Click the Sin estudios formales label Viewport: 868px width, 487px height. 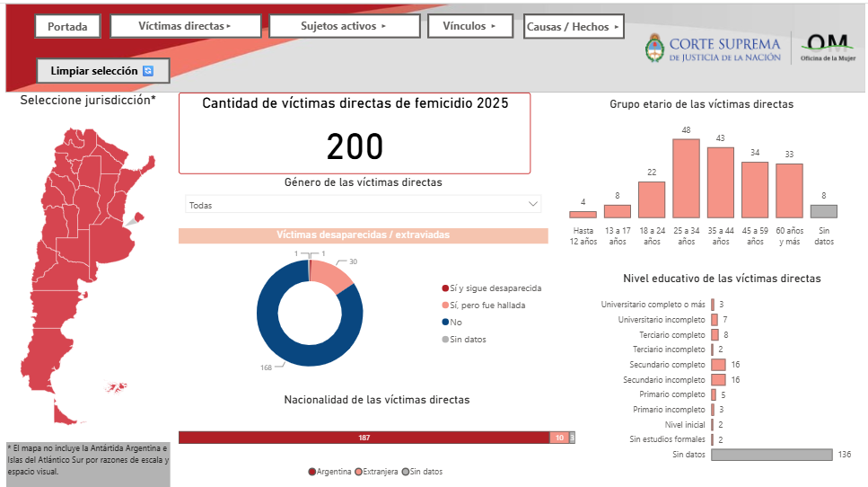tap(667, 439)
